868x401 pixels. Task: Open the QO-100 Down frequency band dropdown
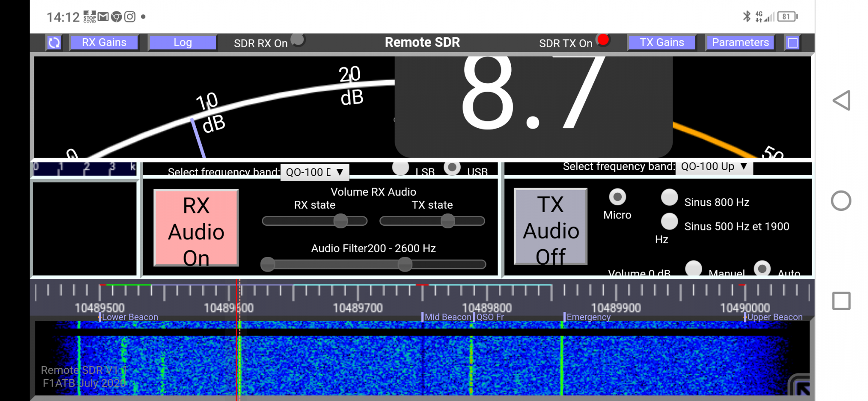tap(314, 172)
